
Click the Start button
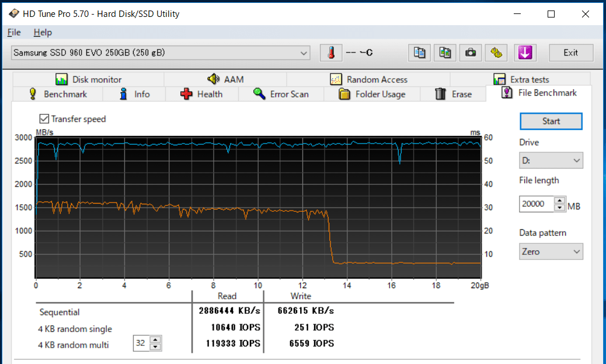click(551, 121)
